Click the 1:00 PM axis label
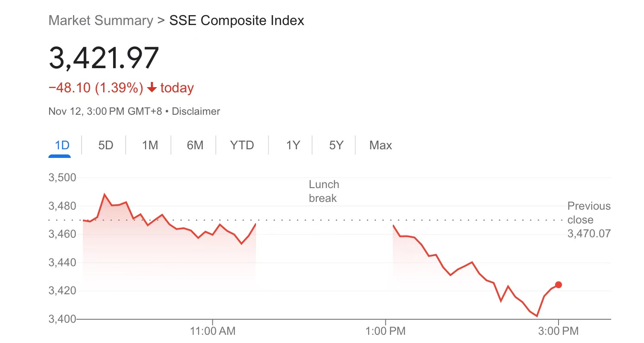The height and width of the screenshot is (343, 644). coord(385,331)
